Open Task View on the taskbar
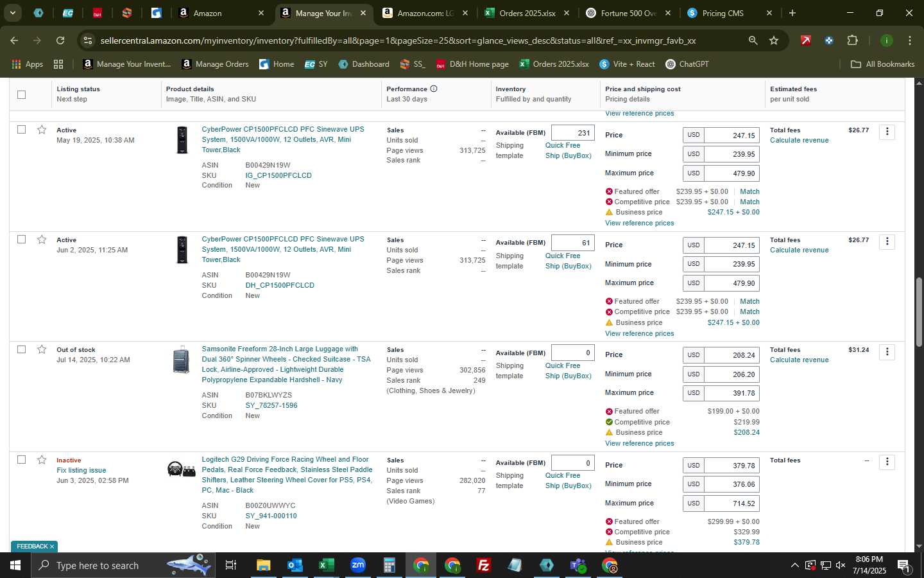Screen dimensions: 924x578 coord(230,565)
